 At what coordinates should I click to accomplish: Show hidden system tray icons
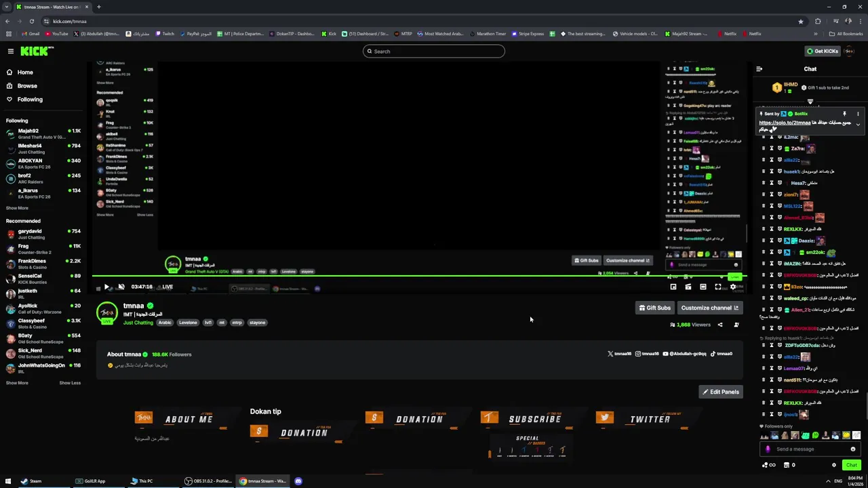[828, 481]
